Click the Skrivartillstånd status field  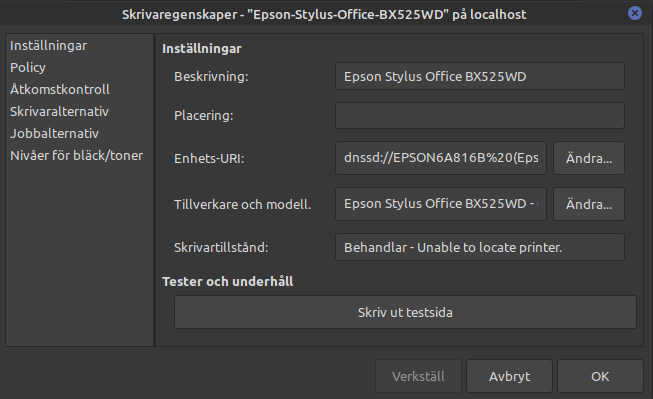(480, 247)
